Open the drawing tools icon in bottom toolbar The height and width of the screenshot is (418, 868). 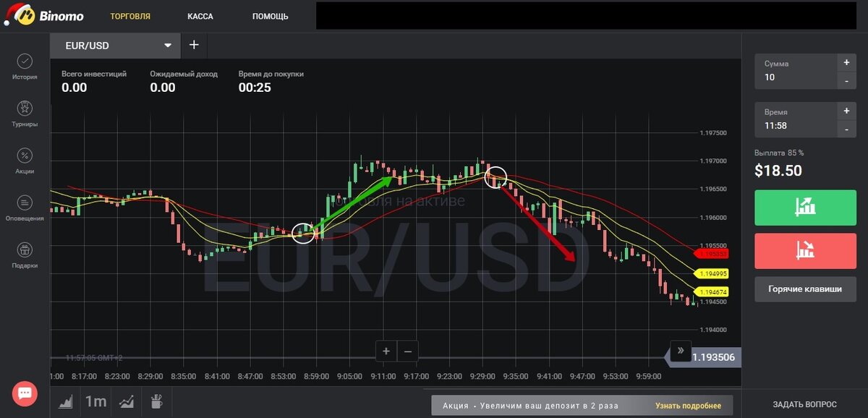pyautogui.click(x=156, y=401)
